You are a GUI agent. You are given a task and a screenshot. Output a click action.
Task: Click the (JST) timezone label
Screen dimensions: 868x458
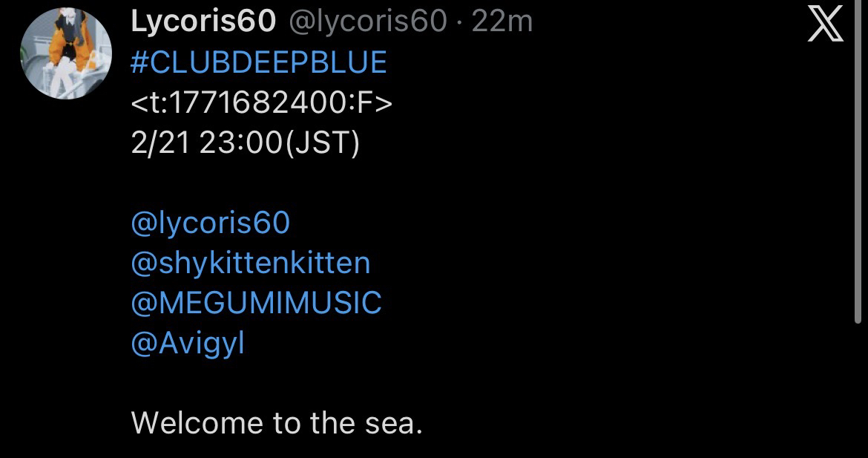pyautogui.click(x=323, y=143)
